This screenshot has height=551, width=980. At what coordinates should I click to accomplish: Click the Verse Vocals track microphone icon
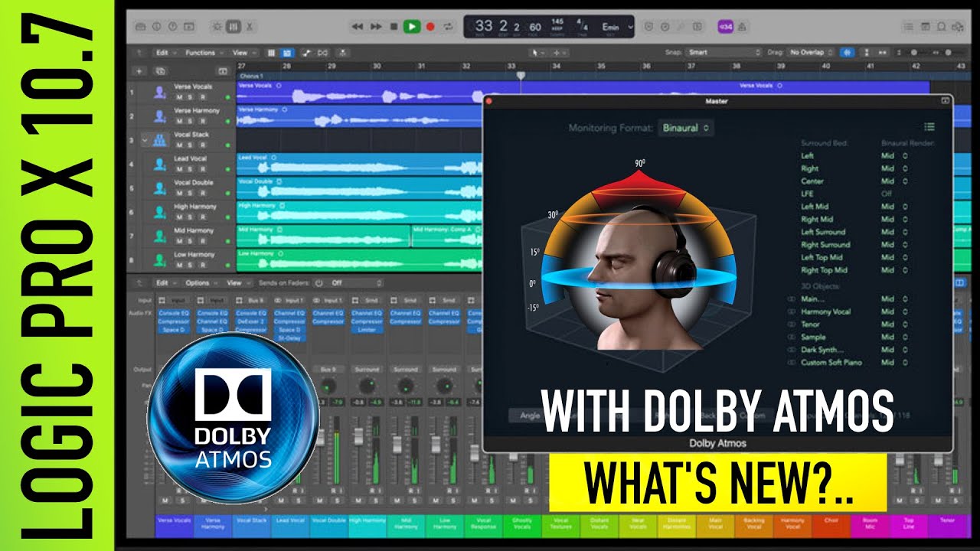coord(159,93)
